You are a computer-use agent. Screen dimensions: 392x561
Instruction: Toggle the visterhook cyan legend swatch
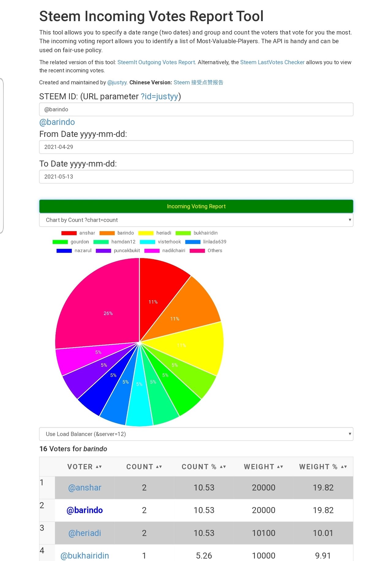tap(147, 242)
